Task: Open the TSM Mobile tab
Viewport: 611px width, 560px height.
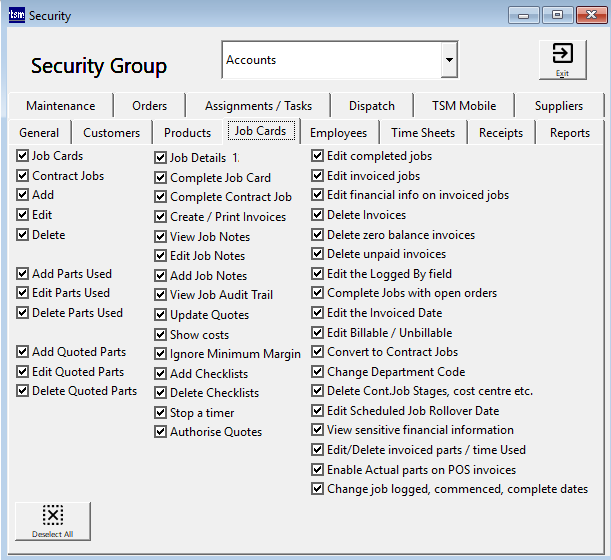Action: [463, 106]
